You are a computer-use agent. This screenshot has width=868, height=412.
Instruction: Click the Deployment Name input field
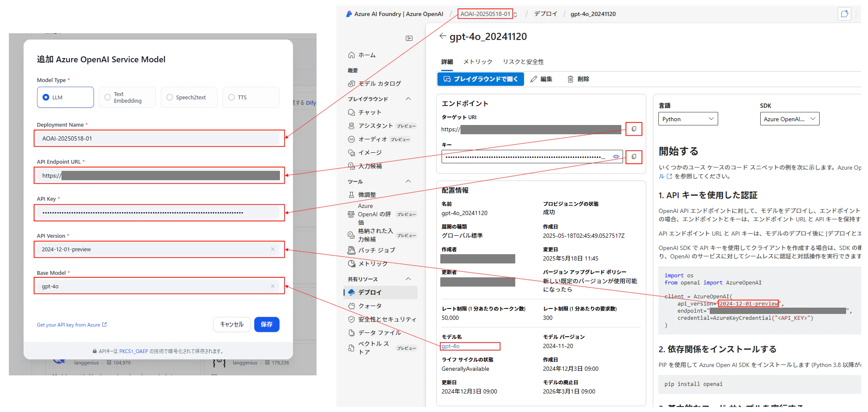pyautogui.click(x=158, y=138)
